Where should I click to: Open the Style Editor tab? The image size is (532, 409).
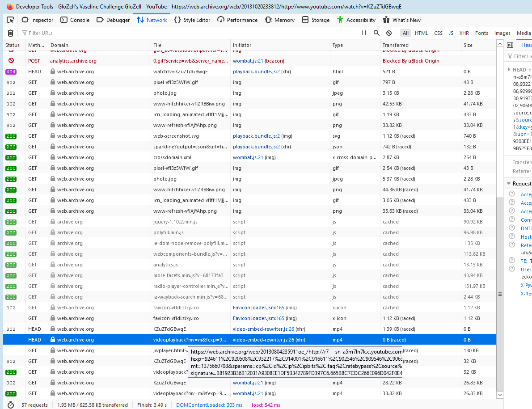[192, 20]
